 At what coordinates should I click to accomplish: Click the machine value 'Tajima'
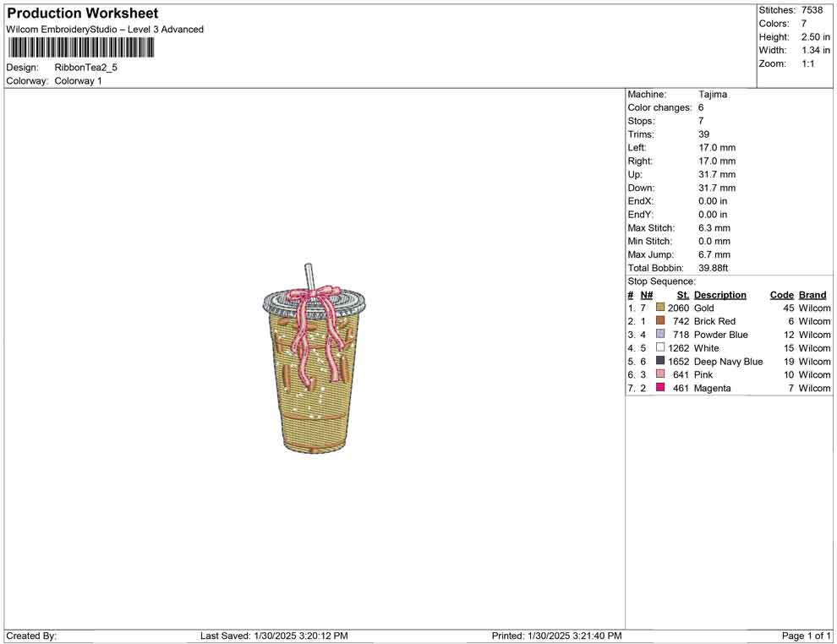[x=713, y=95]
